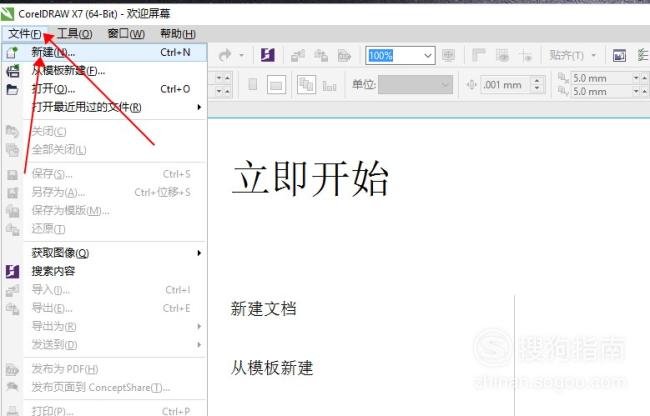Open the 文件(F) menu
Image resolution: width=650 pixels, height=416 pixels.
click(x=24, y=34)
